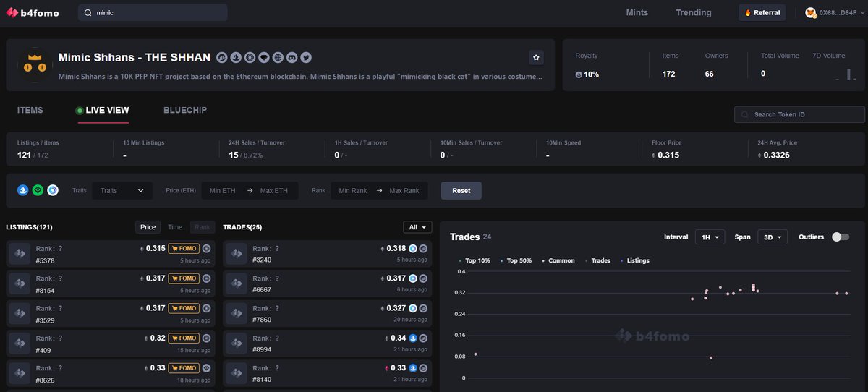Click the Referral button
Viewport: 868px width, 392px height.
(x=762, y=13)
